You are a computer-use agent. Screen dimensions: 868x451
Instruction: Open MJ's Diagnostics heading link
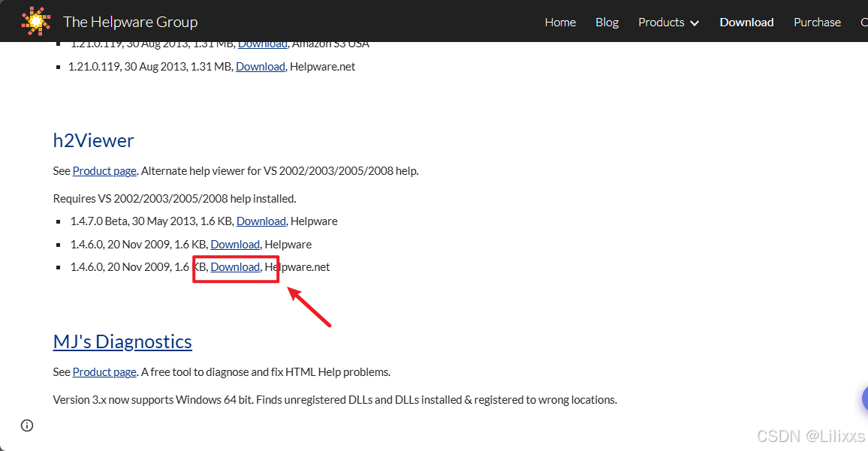pyautogui.click(x=122, y=341)
